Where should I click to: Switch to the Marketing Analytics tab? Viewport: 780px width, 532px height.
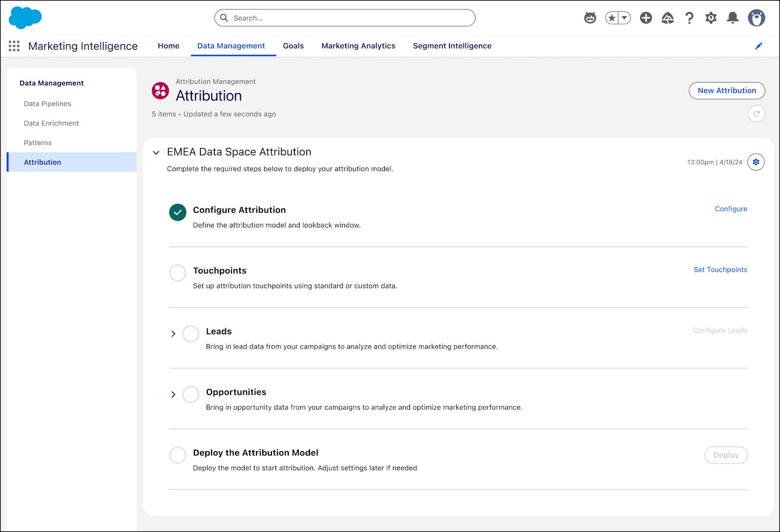tap(358, 46)
